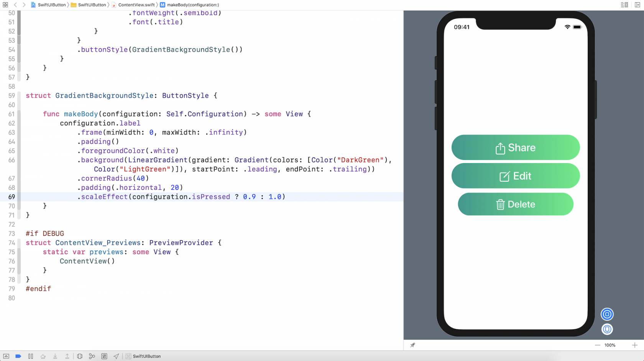The image size is (644, 361).
Task: Tap the Delete button in preview
Action: click(x=515, y=204)
